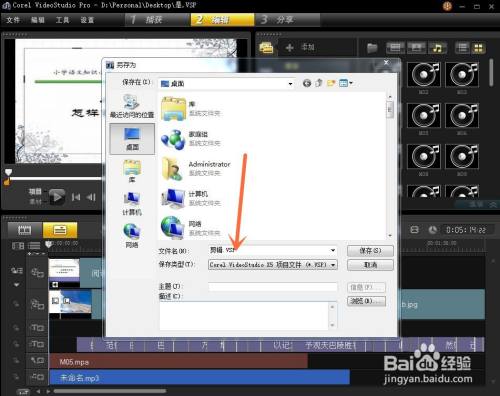
Task: Open the 保存类型 file type dropdown
Action: tap(273, 265)
